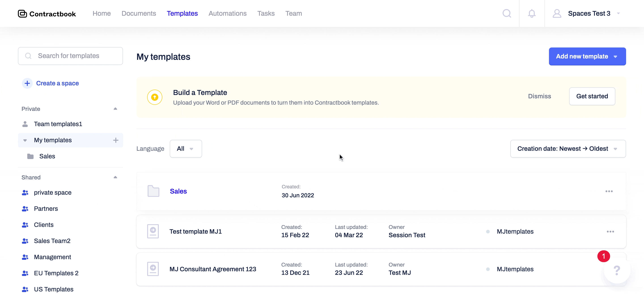
Task: Focus the Search for templates field
Action: [70, 56]
